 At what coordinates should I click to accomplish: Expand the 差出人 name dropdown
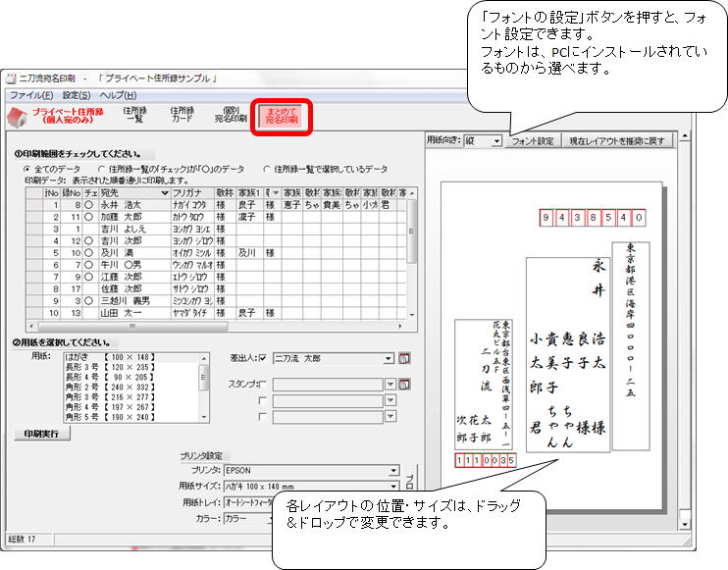(389, 359)
